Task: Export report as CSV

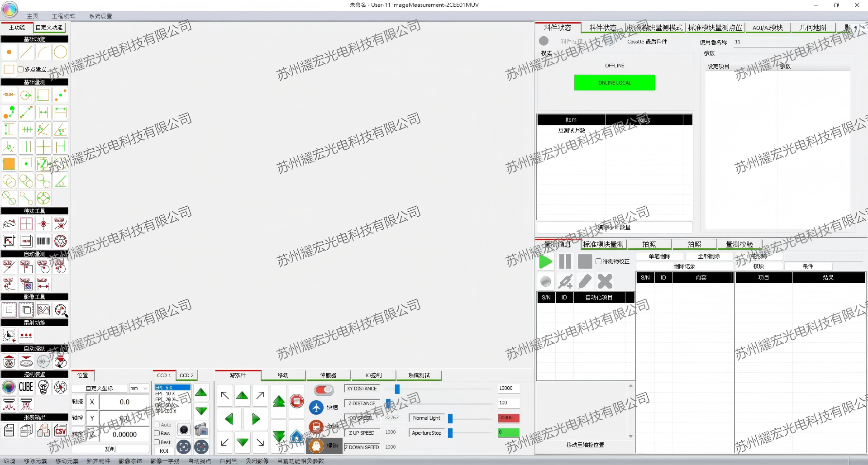Action: [x=60, y=431]
